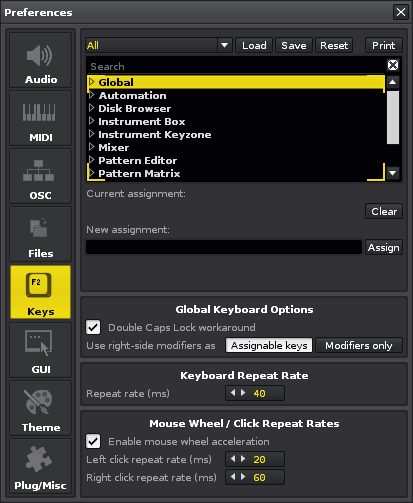Open the Audio preferences speaker icon

tap(40, 55)
